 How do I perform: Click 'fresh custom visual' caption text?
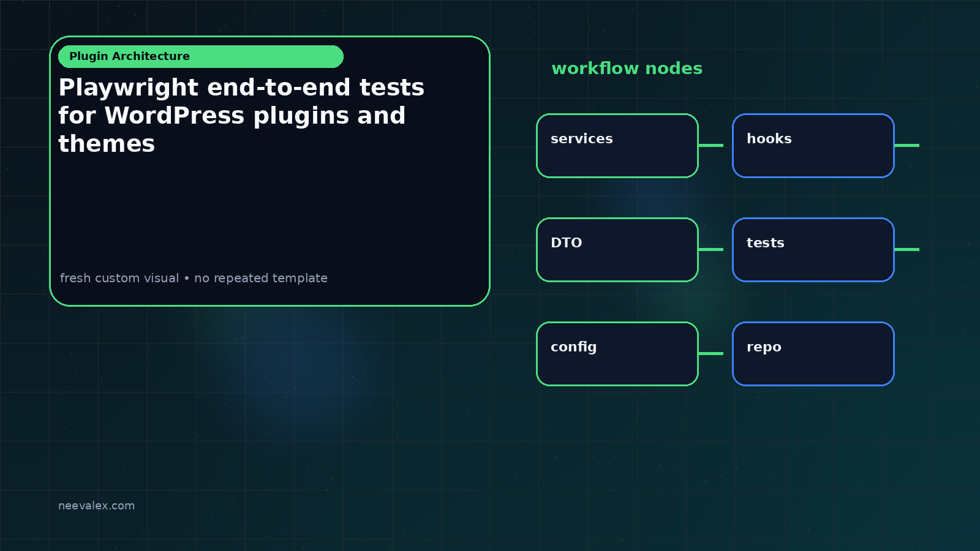pyautogui.click(x=119, y=278)
